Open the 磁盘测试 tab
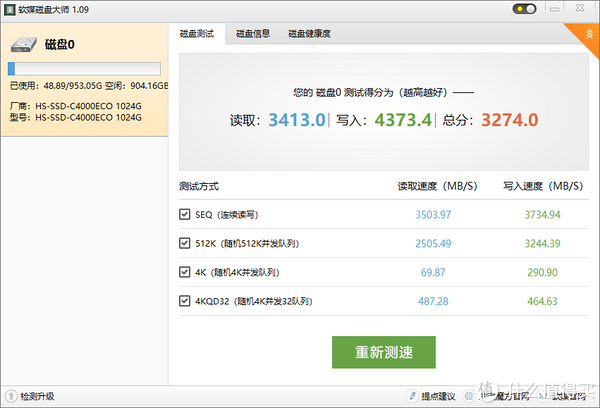 pyautogui.click(x=197, y=34)
